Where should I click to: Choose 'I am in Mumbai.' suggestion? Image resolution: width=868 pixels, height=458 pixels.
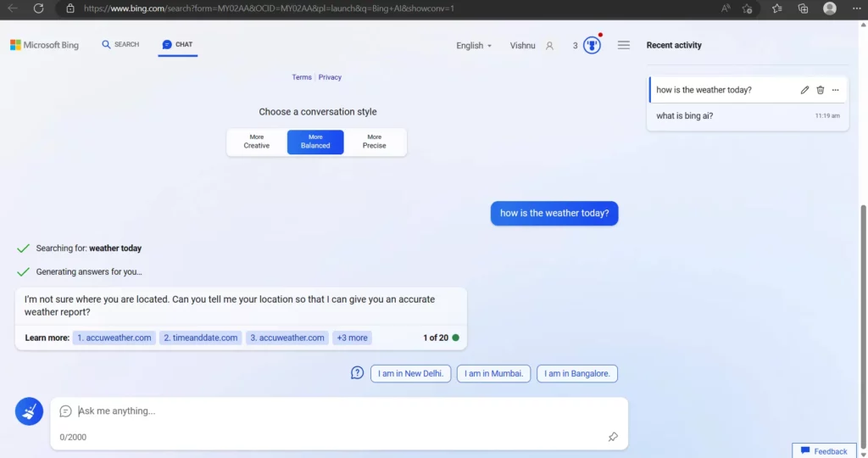494,373
